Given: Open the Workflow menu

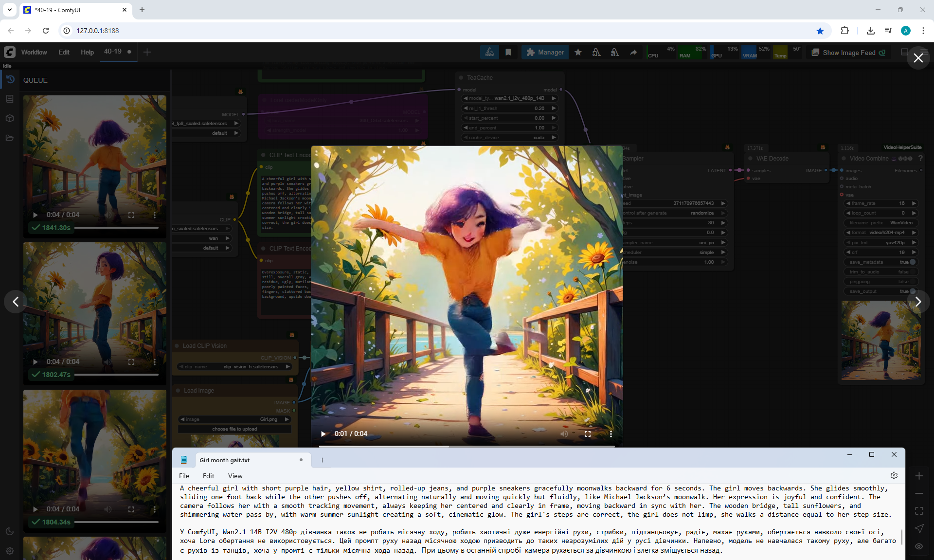Looking at the screenshot, I should pyautogui.click(x=34, y=53).
